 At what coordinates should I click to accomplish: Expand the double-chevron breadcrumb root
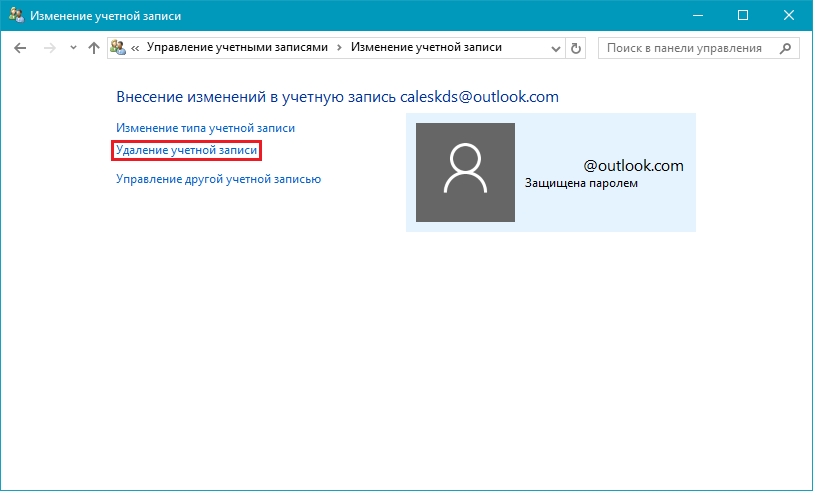point(135,48)
